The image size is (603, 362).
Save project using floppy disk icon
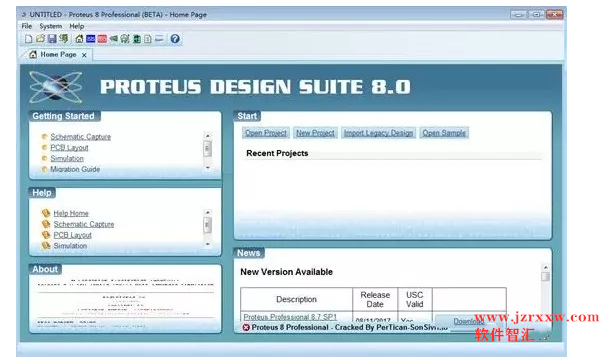(52, 39)
